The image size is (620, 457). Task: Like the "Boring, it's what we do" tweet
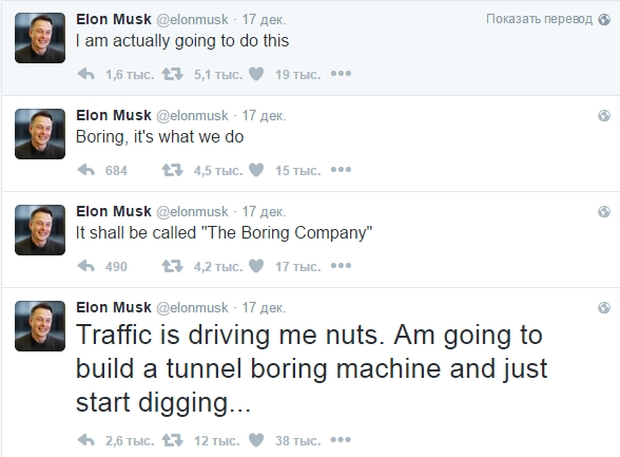255,170
